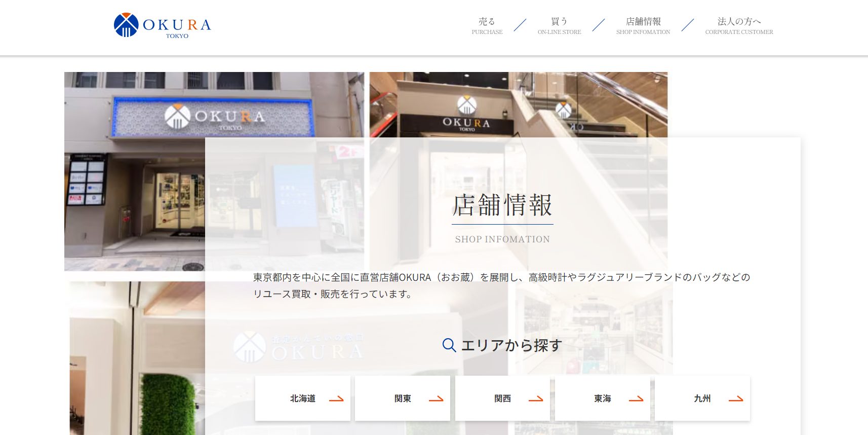
Task: Open the 店舗情報 SHOP INFOMATION menu item
Action: point(643,26)
